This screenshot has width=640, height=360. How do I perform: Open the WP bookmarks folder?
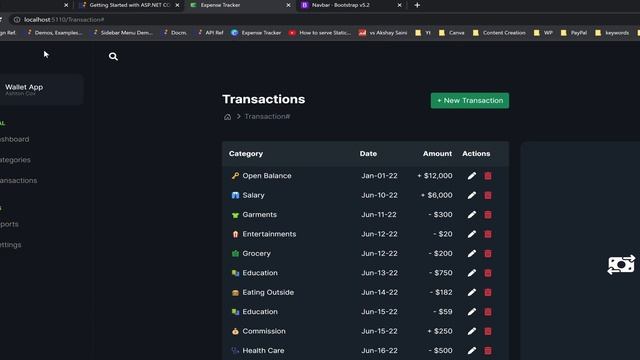tap(543, 33)
